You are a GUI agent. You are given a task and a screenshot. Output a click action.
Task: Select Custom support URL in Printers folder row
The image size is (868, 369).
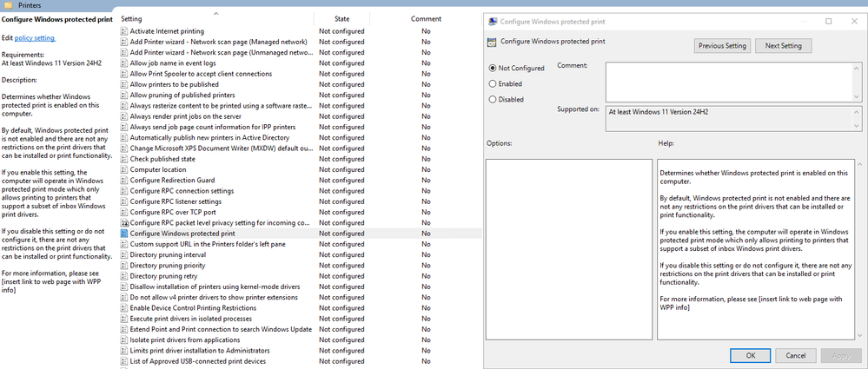[x=300, y=244]
